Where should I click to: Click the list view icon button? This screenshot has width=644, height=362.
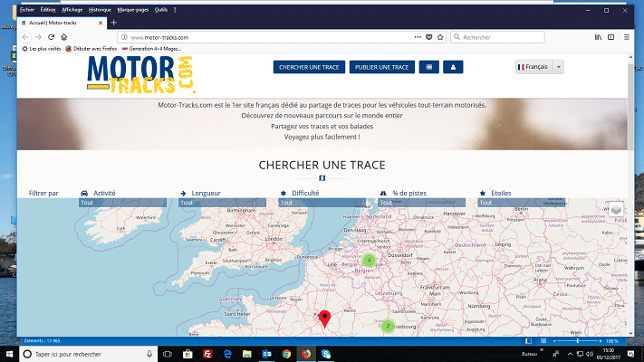coord(428,67)
